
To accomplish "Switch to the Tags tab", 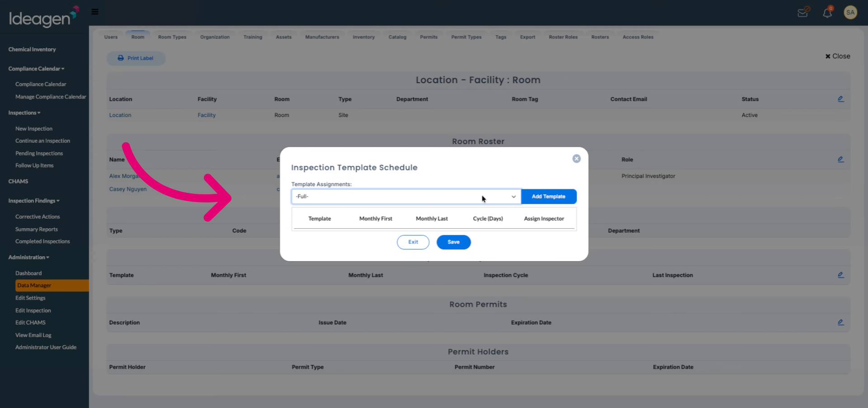I will [x=500, y=37].
